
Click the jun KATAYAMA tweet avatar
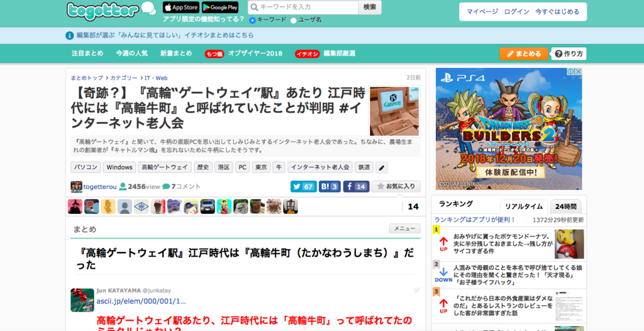tap(82, 300)
